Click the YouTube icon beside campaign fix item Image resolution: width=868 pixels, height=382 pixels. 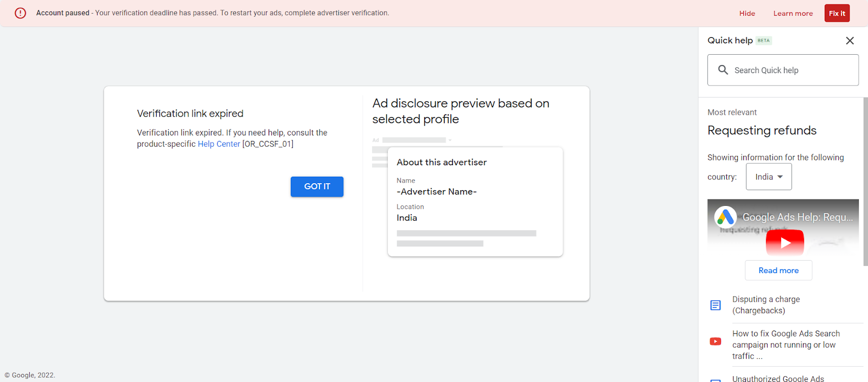click(716, 341)
